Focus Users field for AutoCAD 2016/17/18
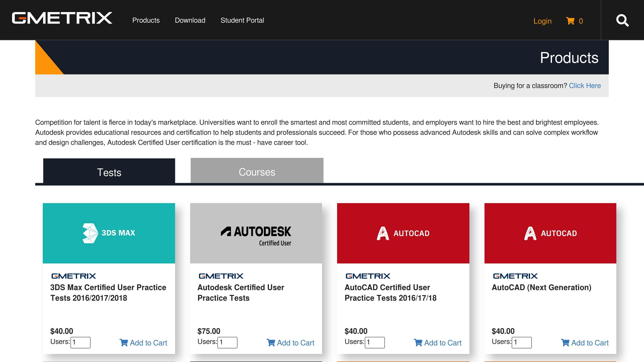 (375, 343)
